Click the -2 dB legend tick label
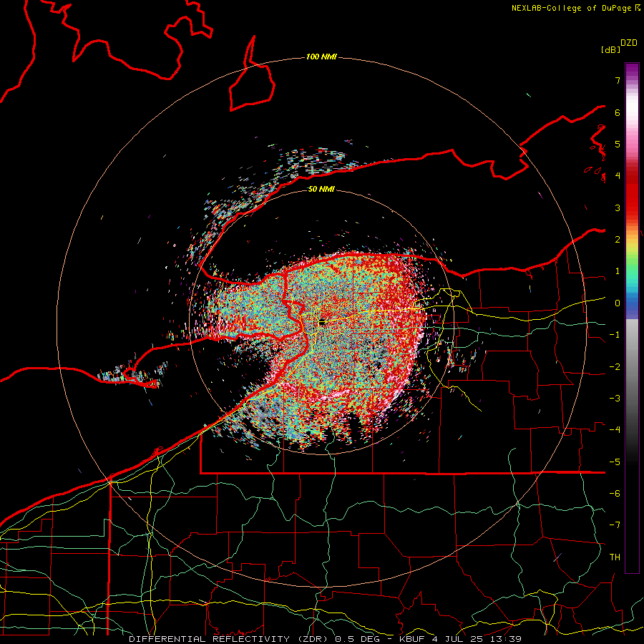This screenshot has width=644, height=644. (x=615, y=367)
